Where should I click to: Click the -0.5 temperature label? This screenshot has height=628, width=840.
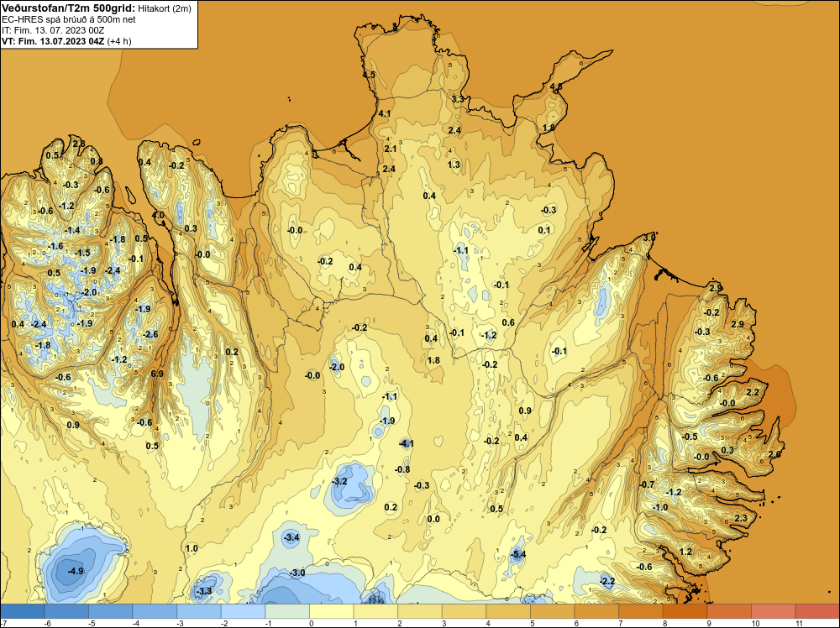(690, 437)
